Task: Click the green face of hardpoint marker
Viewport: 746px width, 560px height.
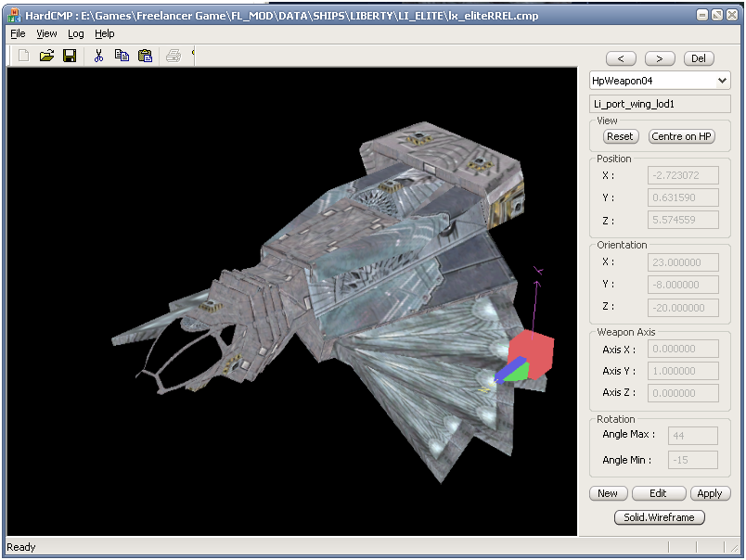Action: coord(519,373)
